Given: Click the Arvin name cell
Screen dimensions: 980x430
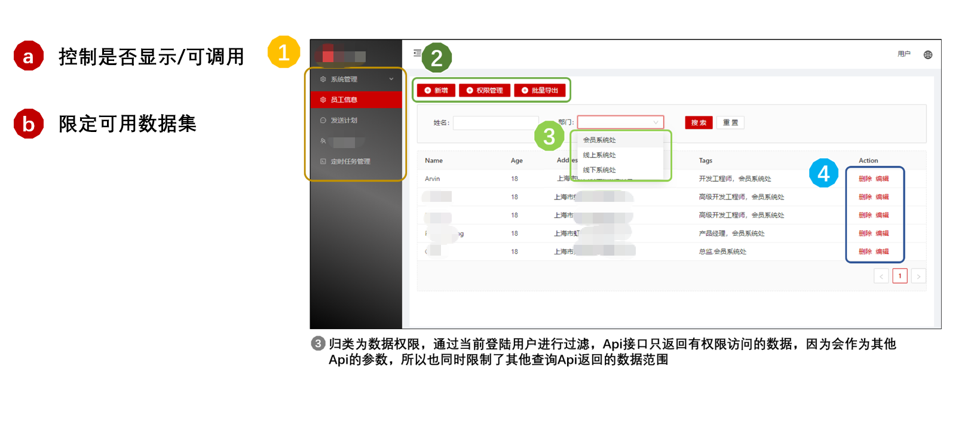Looking at the screenshot, I should tap(433, 179).
